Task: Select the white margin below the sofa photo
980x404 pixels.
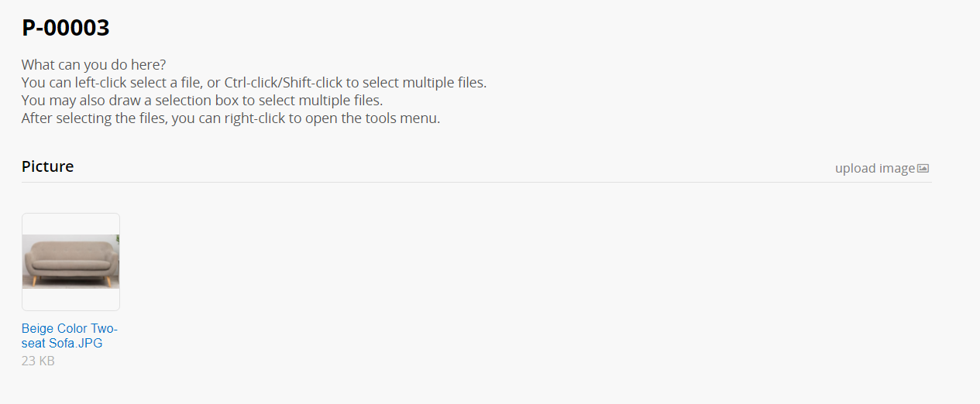Action: 70,300
